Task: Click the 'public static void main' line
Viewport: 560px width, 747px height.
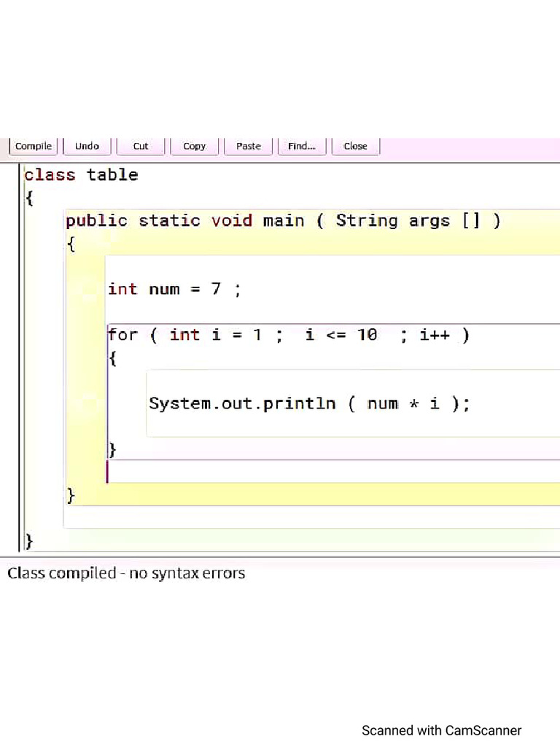Action: point(284,221)
